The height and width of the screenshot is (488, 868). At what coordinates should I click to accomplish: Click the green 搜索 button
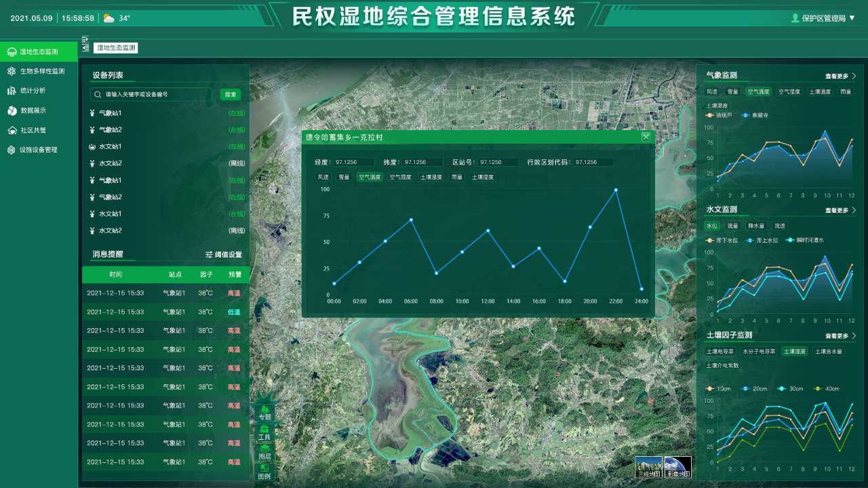pyautogui.click(x=231, y=95)
